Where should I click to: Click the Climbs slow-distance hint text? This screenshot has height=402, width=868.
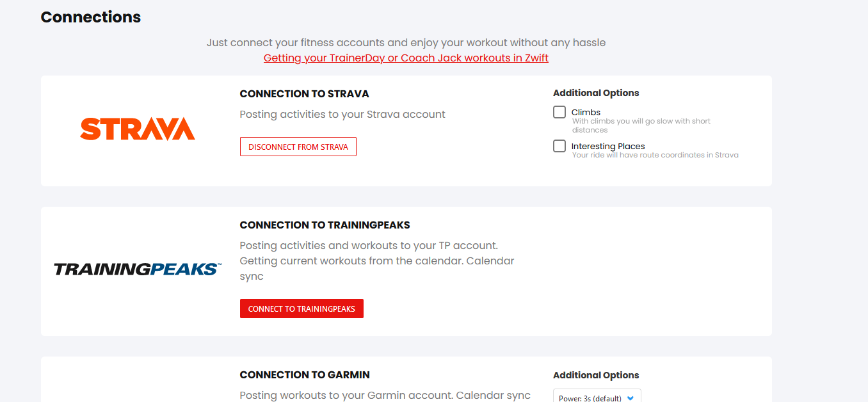click(641, 125)
